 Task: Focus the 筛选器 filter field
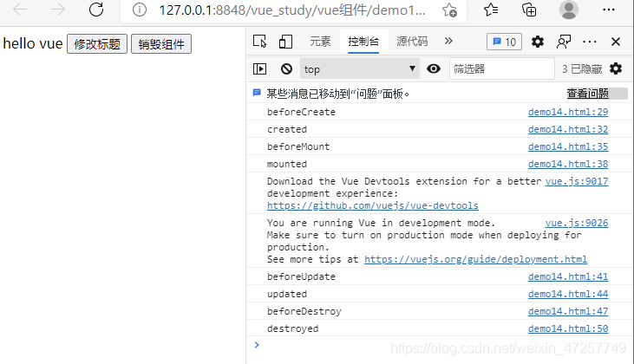click(x=501, y=69)
